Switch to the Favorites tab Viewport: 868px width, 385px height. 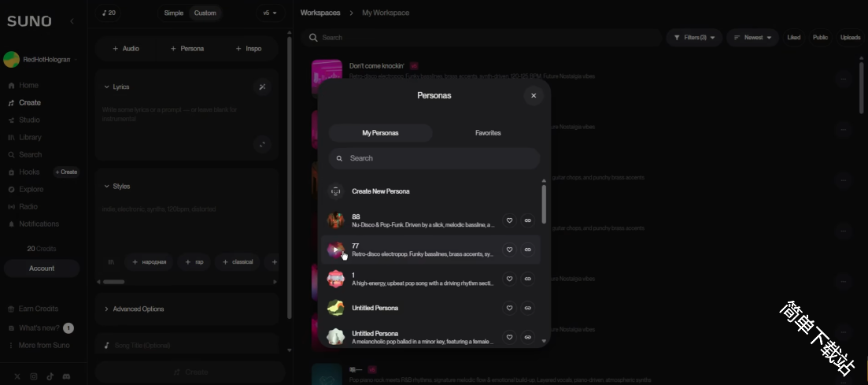[488, 133]
